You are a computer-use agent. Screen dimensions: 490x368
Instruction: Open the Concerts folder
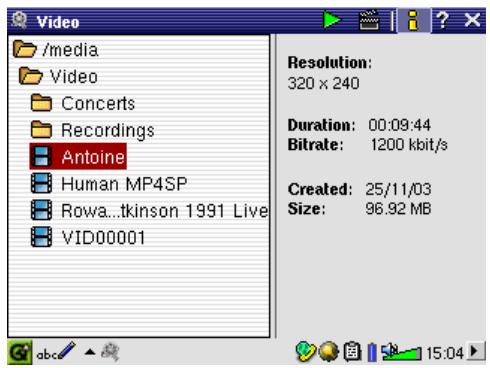[83, 103]
